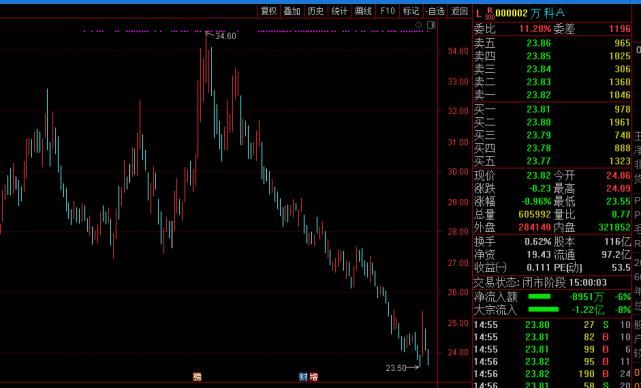Select the 卖一 price 23.82
Viewport: 641px width, 388px height.
coord(538,95)
